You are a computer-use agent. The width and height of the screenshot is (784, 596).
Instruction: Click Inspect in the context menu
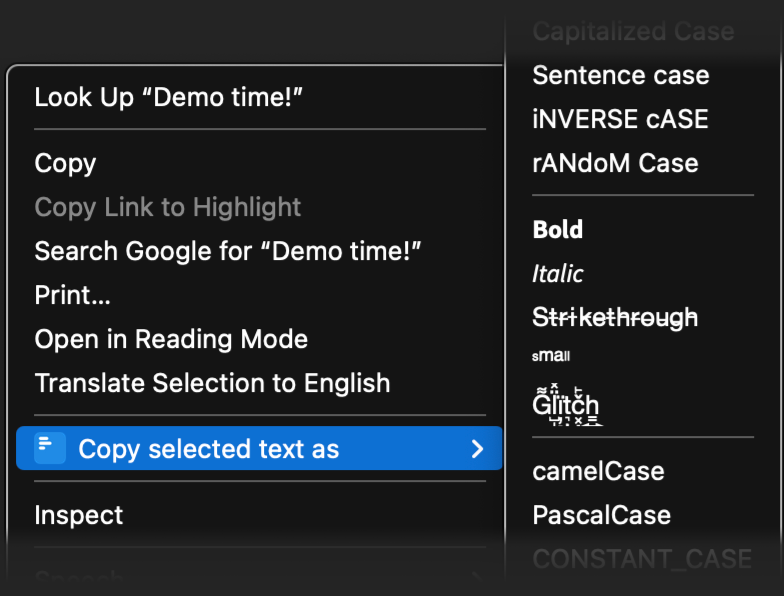79,515
